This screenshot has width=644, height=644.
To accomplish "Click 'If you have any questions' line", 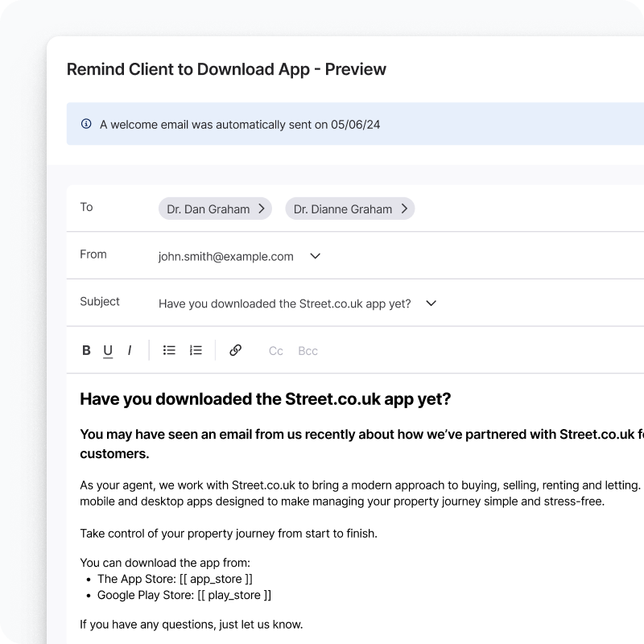I will [191, 625].
